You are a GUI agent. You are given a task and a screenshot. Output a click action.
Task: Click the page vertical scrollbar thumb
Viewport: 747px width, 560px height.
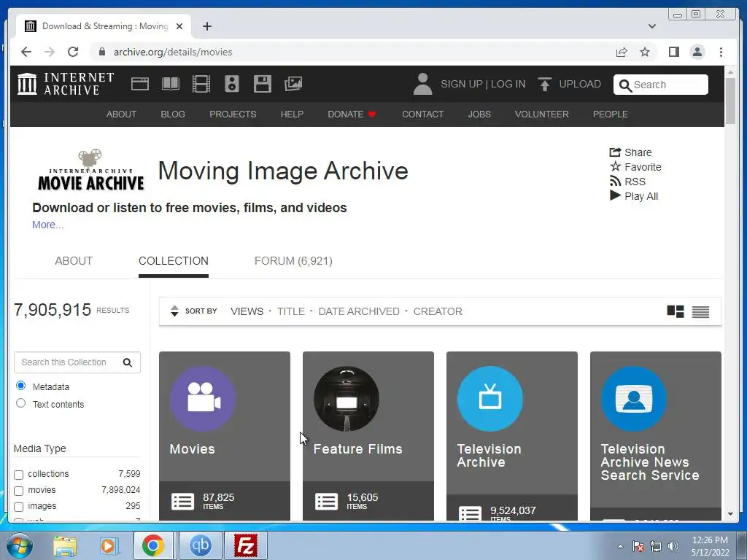point(730,101)
